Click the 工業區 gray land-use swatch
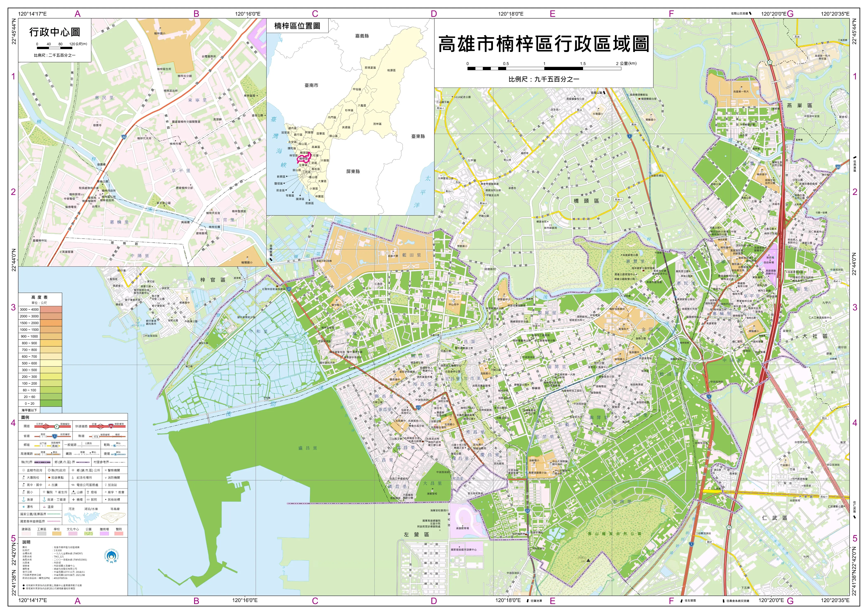The width and height of the screenshot is (868, 614). coord(42,533)
